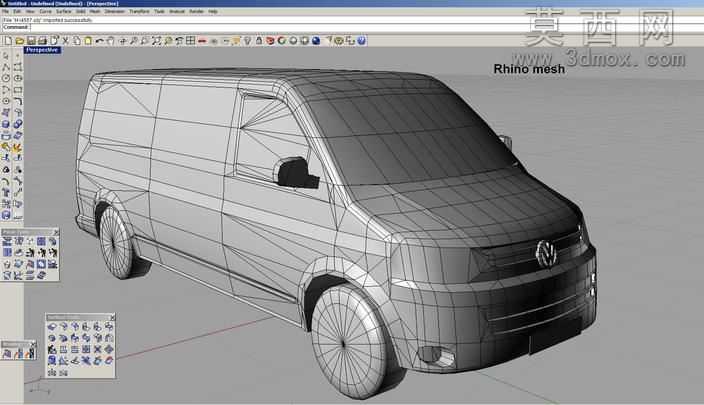Click the Open file folder icon

click(x=20, y=41)
